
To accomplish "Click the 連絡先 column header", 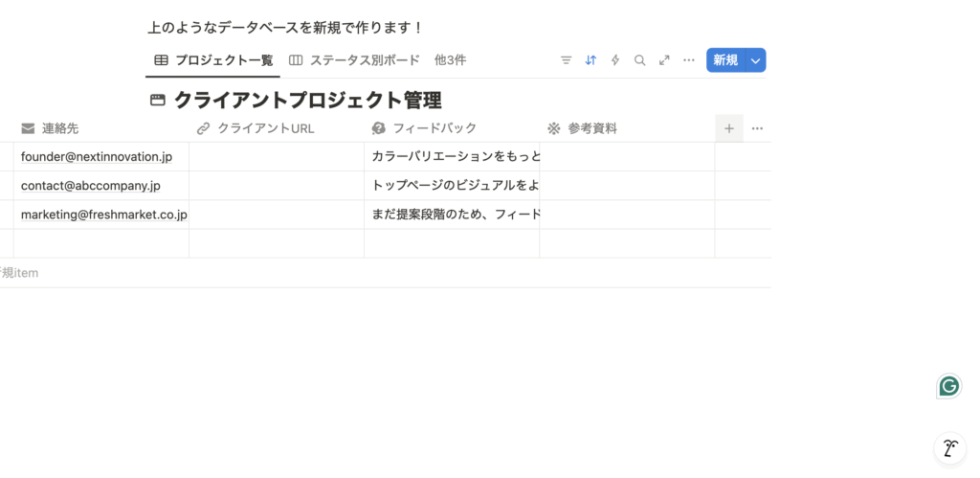I will 59,128.
